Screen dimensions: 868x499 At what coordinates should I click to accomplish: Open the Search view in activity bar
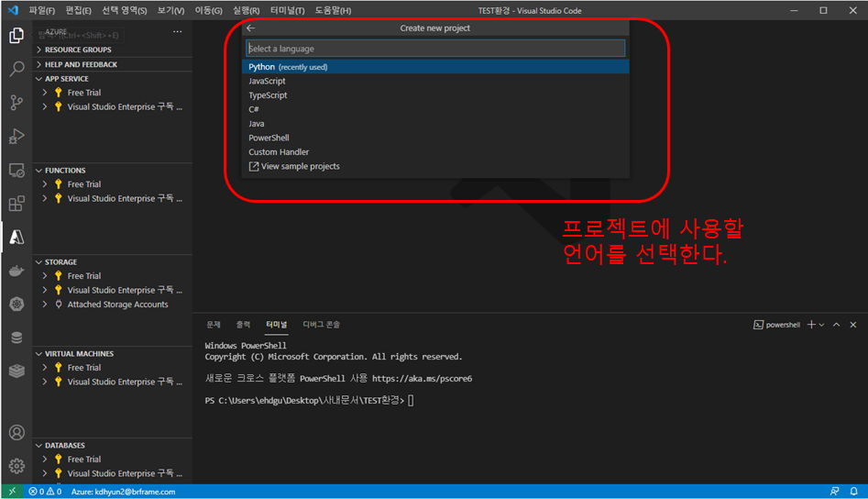coord(16,69)
